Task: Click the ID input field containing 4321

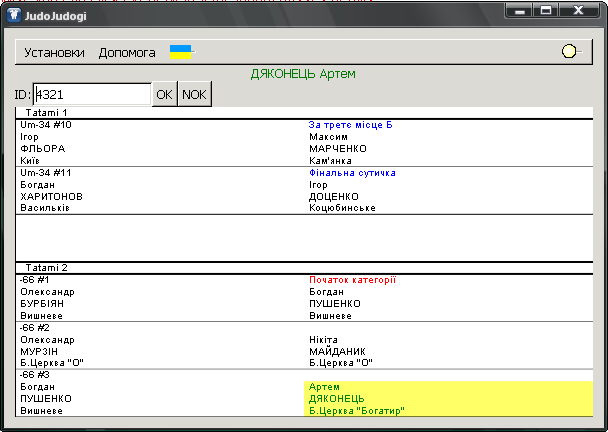Action: pyautogui.click(x=91, y=94)
